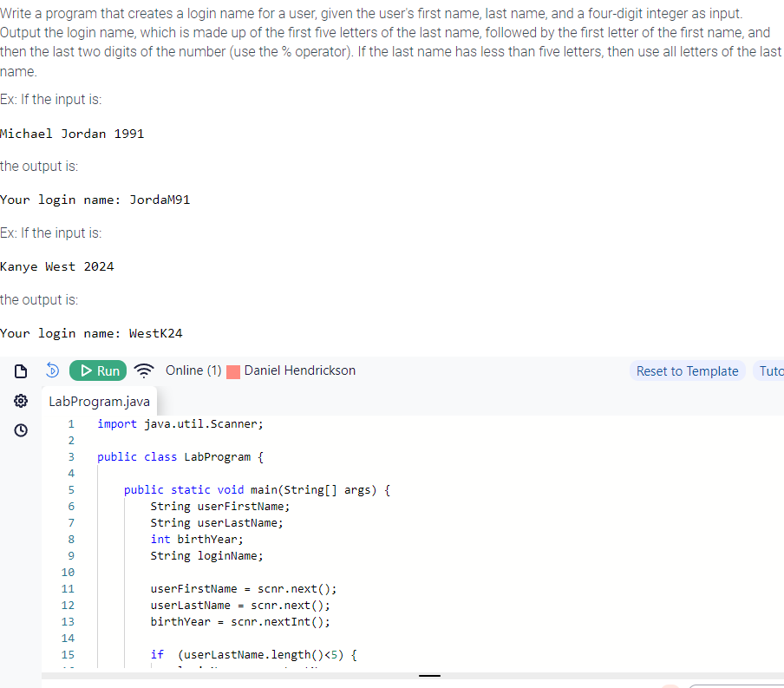The image size is (784, 688).
Task: Click the 'Michael Jordan 1991' example input
Action: pyautogui.click(x=72, y=134)
